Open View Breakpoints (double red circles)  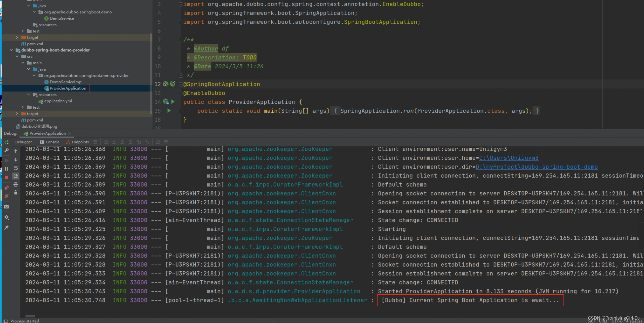pos(7,188)
